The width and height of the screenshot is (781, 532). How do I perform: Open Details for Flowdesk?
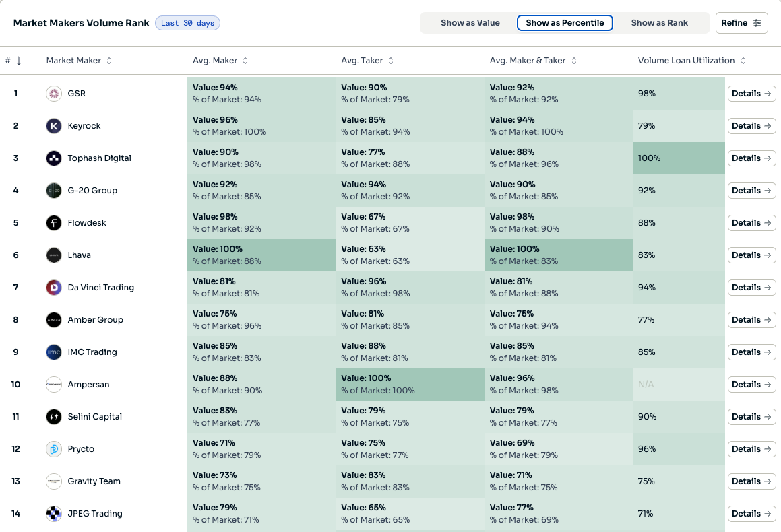[x=751, y=223]
